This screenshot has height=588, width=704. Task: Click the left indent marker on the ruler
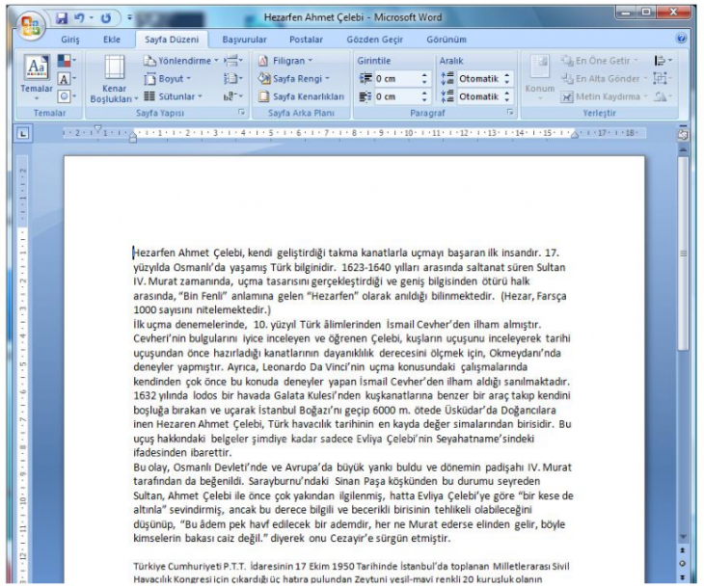click(133, 138)
